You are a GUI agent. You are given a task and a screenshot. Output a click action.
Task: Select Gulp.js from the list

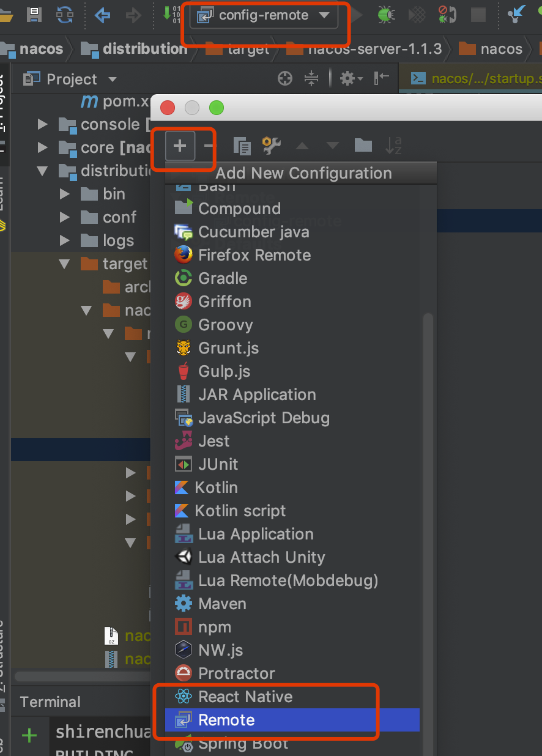292,371
